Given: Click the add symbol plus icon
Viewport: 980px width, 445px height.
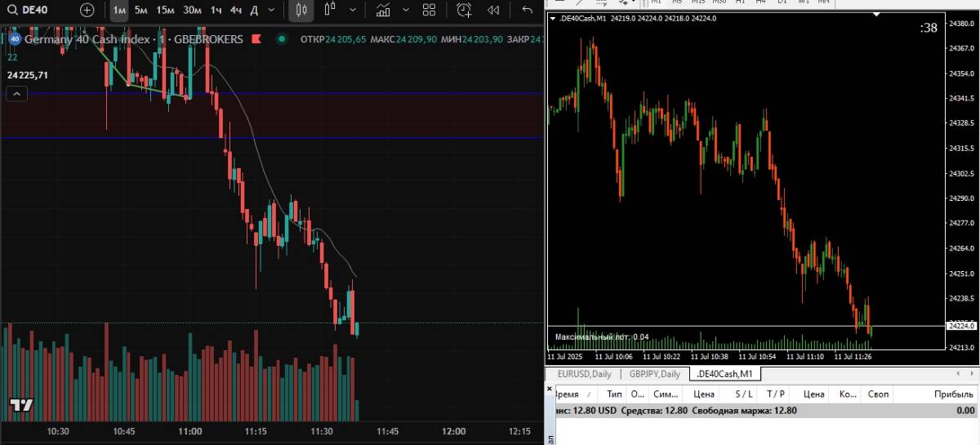Looking at the screenshot, I should tap(87, 10).
